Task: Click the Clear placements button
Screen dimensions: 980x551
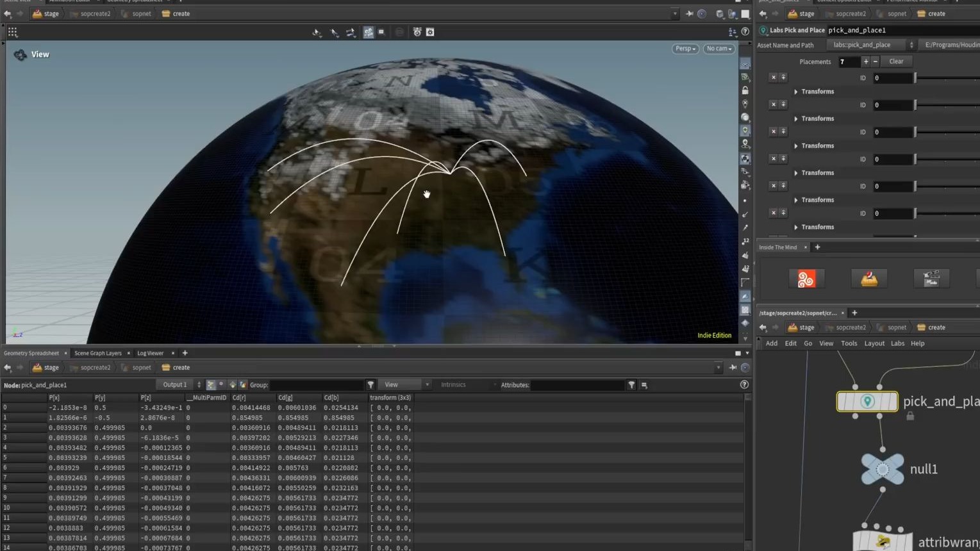Action: tap(896, 62)
